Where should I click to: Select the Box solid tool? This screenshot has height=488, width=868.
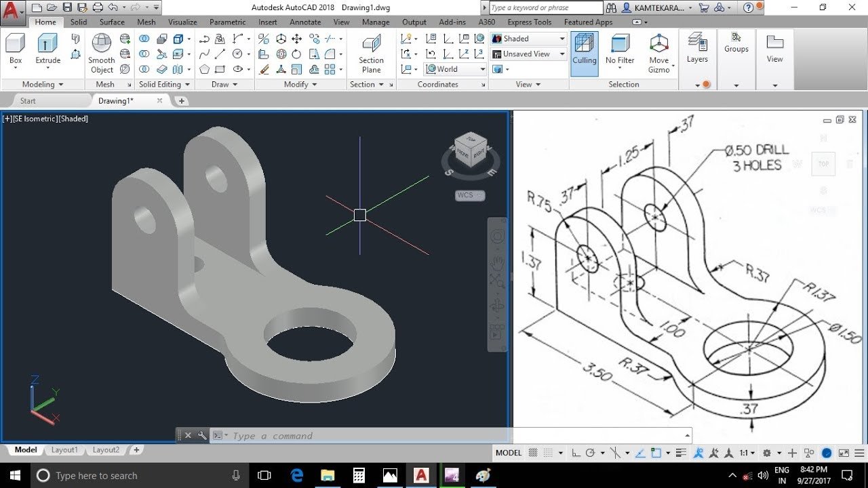coord(16,49)
